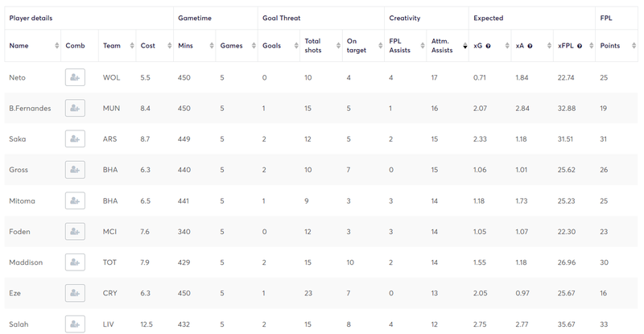The width and height of the screenshot is (644, 334).
Task: Add Mitoma to comparison
Action: click(x=75, y=200)
